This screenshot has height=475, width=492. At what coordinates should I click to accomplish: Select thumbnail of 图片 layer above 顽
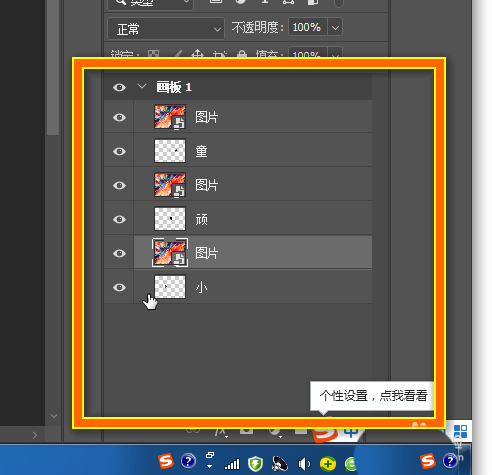(x=170, y=185)
